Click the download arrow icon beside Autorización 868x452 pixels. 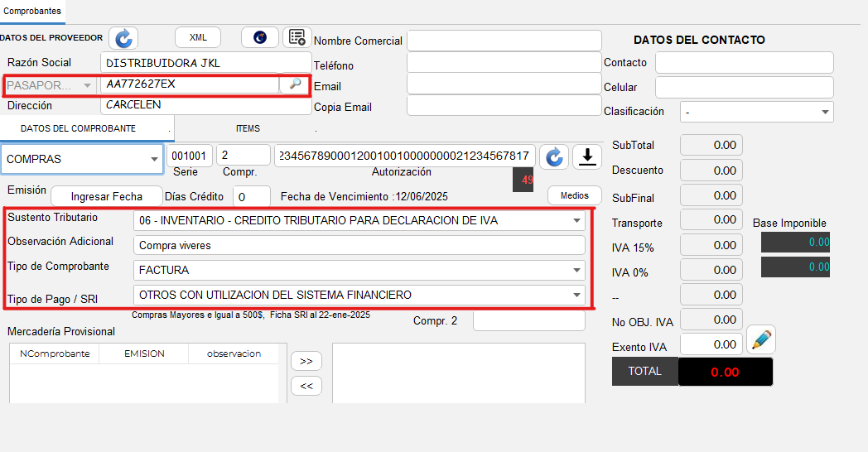pyautogui.click(x=586, y=156)
